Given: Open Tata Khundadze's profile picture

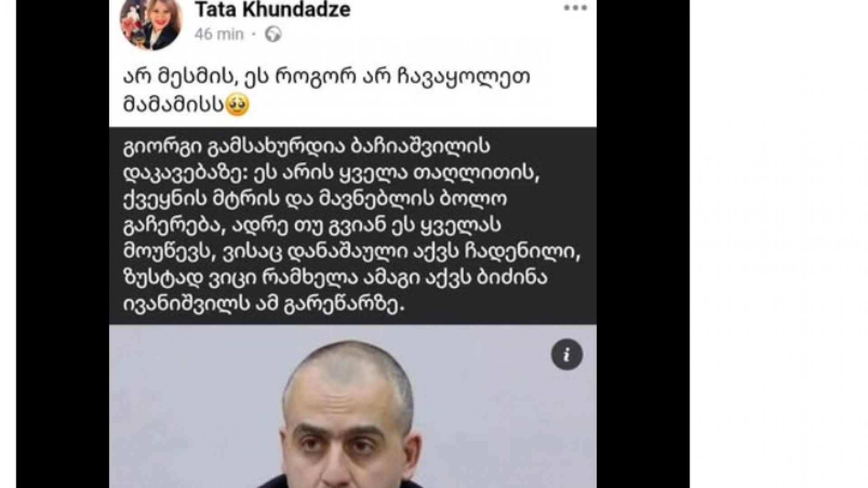Looking at the screenshot, I should tap(151, 23).
